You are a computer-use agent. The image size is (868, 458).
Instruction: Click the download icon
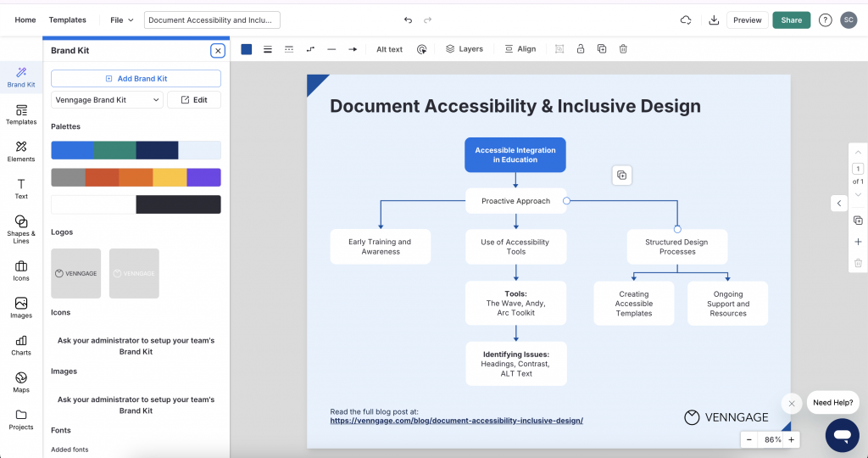(714, 20)
